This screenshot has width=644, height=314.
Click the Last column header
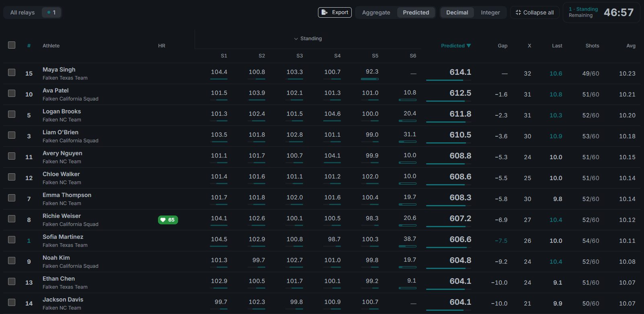coord(557,46)
